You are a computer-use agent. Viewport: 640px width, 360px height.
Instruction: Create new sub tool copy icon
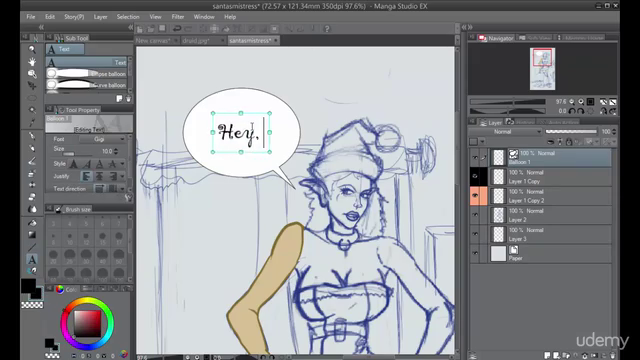pyautogui.click(x=119, y=99)
